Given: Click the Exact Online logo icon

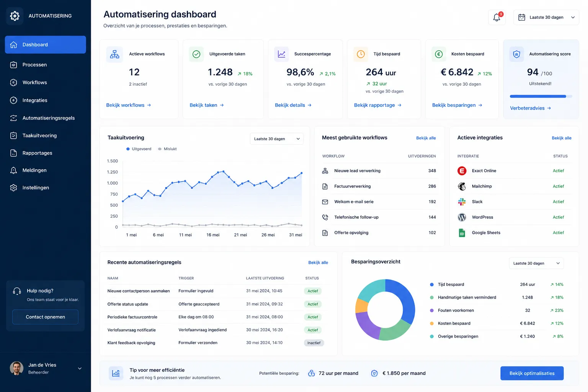Looking at the screenshot, I should point(462,171).
